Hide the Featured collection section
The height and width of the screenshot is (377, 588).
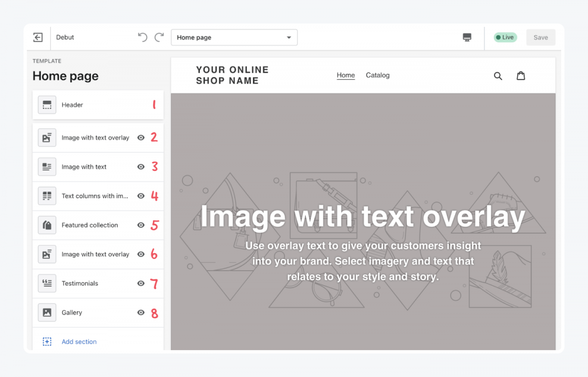pos(141,225)
